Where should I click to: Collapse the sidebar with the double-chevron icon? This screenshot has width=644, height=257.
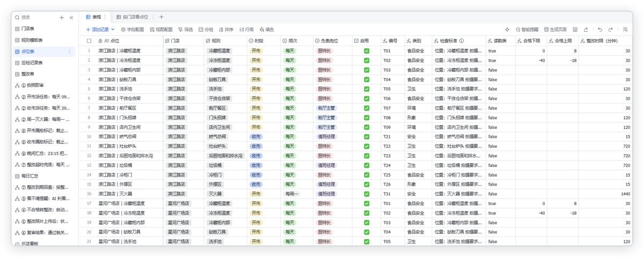71,18
